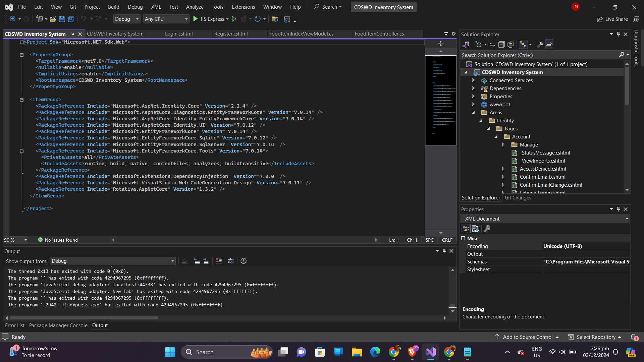644x362 pixels.
Task: Toggle auto-hide pin on Properties panel
Action: point(618,209)
